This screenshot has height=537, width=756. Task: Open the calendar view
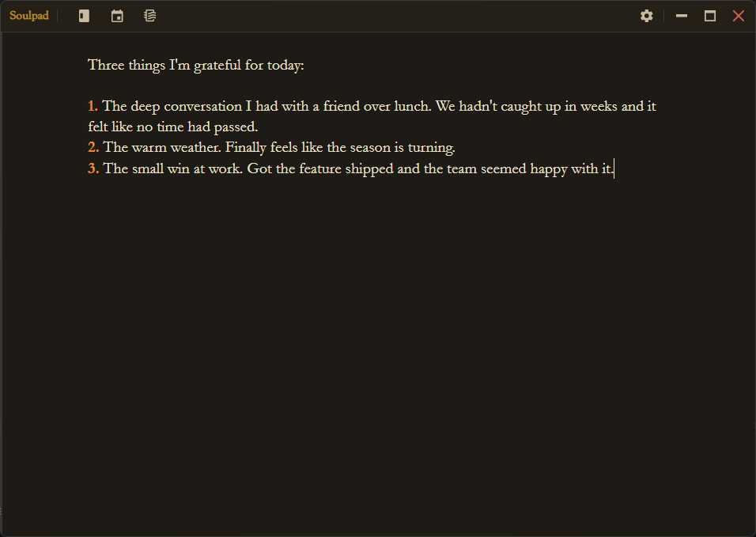point(117,16)
